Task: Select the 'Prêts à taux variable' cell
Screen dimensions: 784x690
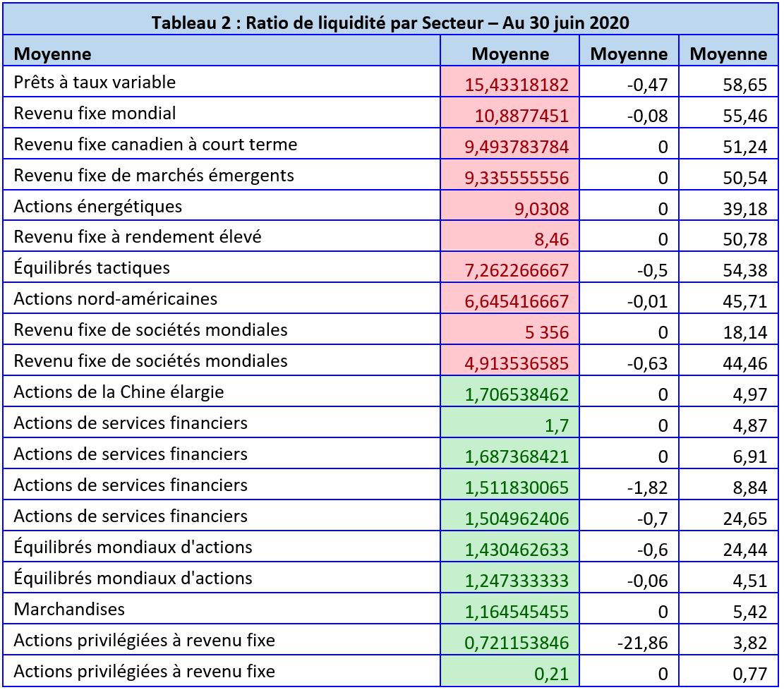Action: point(95,83)
